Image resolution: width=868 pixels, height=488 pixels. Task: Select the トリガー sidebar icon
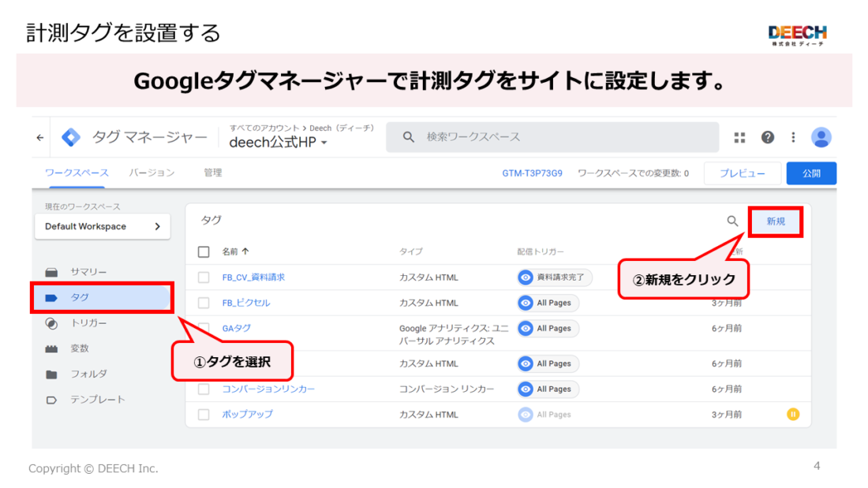click(x=51, y=322)
